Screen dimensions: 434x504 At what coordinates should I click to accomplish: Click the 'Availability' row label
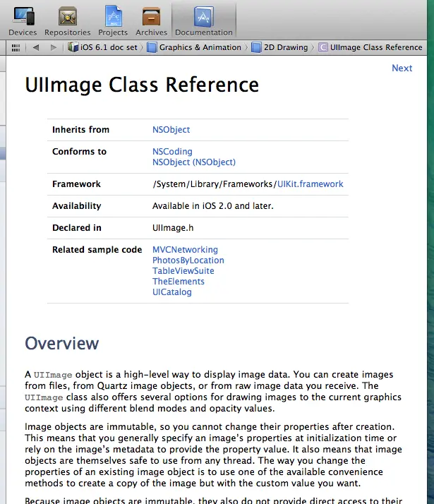point(77,205)
